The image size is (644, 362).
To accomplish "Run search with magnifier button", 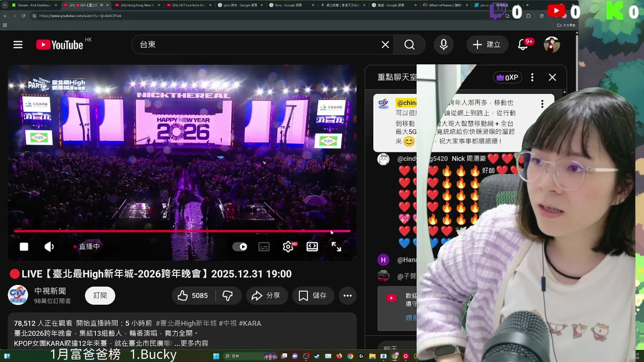I will pos(410,45).
